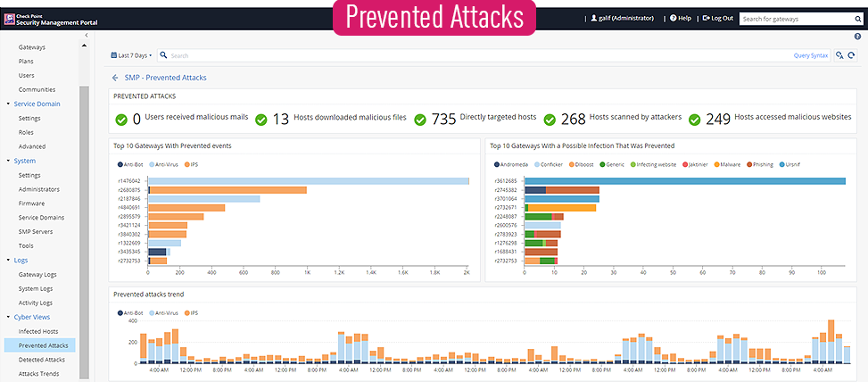Click the blue help question-mark icon
Image resolution: width=868 pixels, height=382 pixels.
(x=857, y=36)
